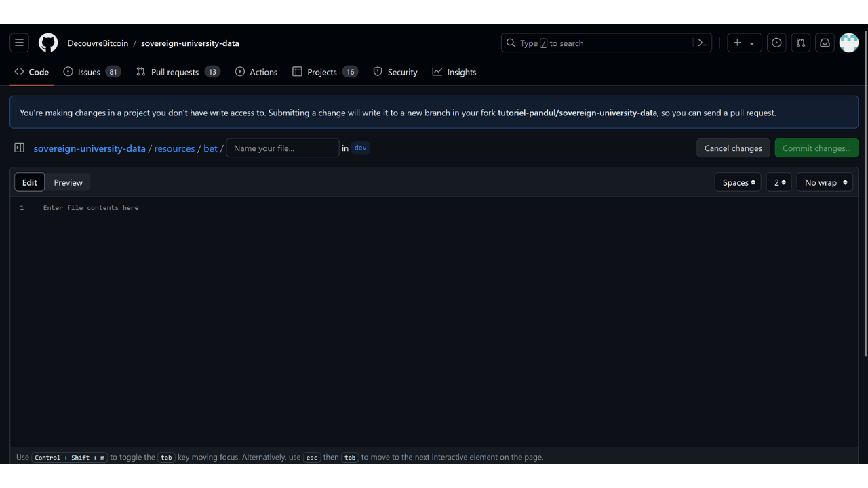Expand the create new plus dropdown
Image resolution: width=868 pixels, height=488 pixels.
[744, 43]
